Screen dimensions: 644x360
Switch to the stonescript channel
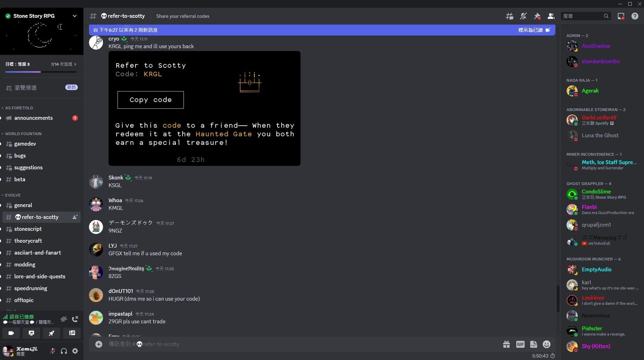tap(28, 229)
